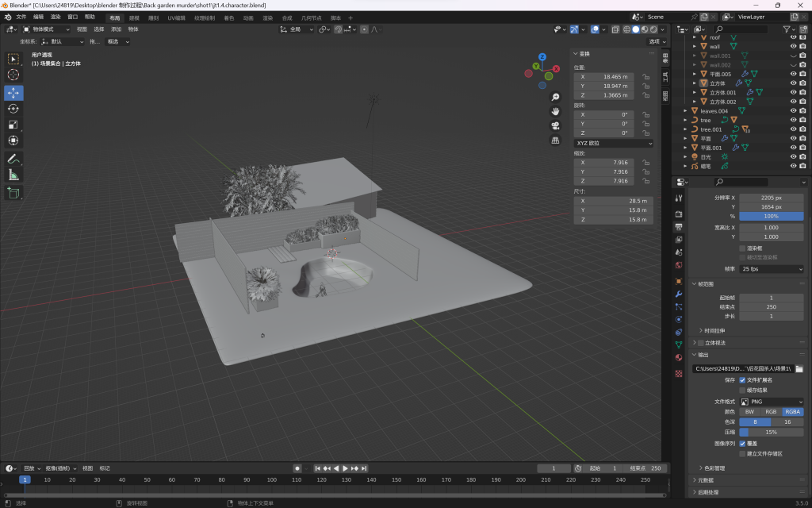The width and height of the screenshot is (812, 508).
Task: Select the Rotate tool in the viewport toolbar
Action: (13, 108)
